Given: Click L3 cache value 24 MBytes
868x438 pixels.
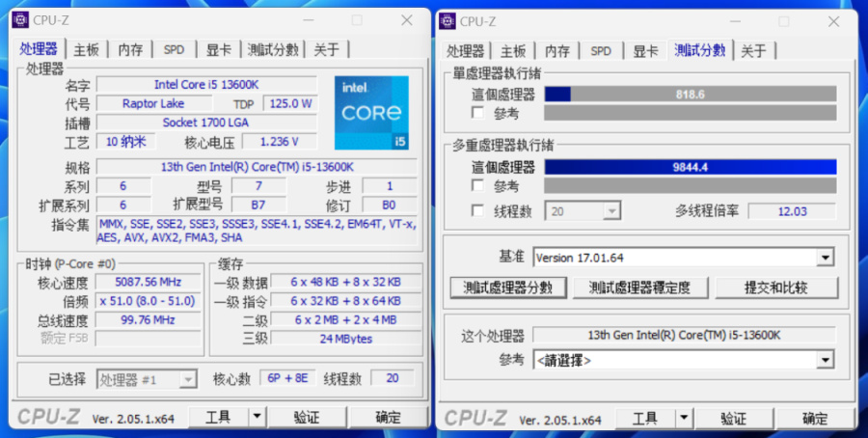Looking at the screenshot, I should coord(345,339).
